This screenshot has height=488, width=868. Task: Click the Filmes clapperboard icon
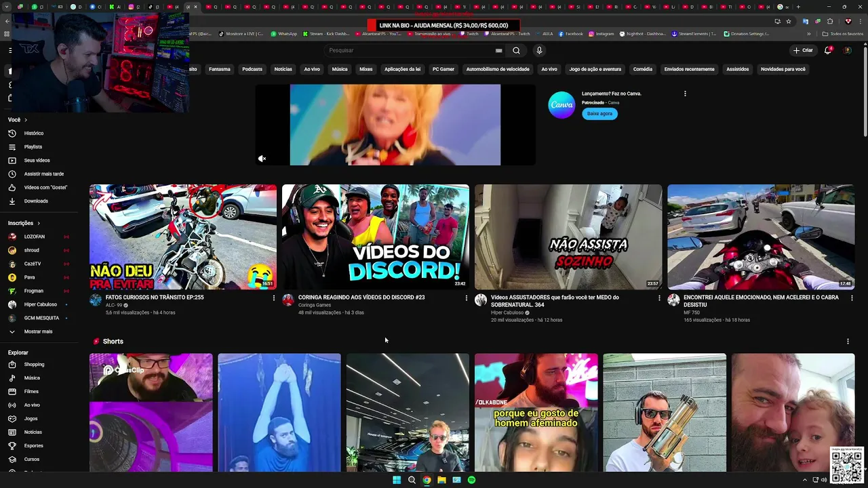(12, 391)
